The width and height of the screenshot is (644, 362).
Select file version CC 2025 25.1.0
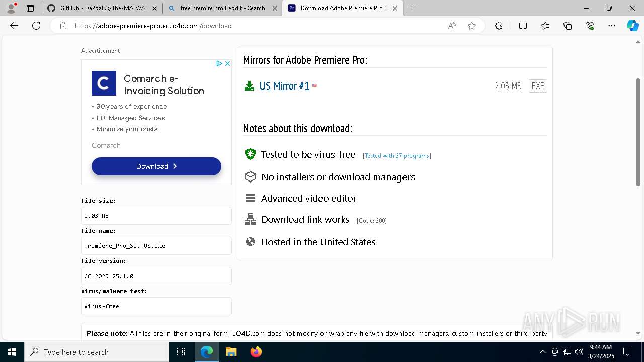156,276
